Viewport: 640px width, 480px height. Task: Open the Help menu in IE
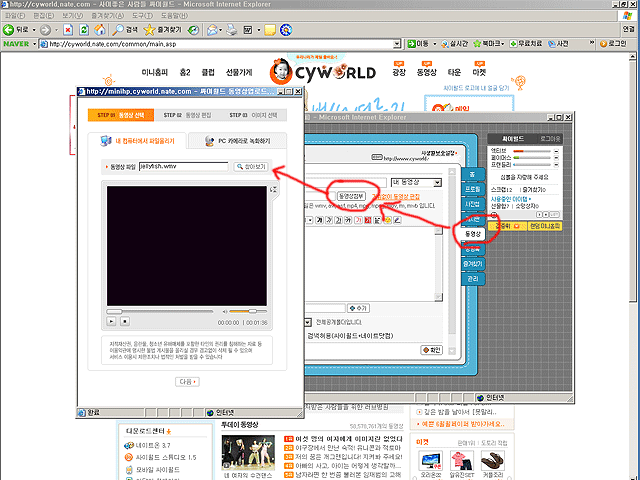pyautogui.click(x=174, y=16)
